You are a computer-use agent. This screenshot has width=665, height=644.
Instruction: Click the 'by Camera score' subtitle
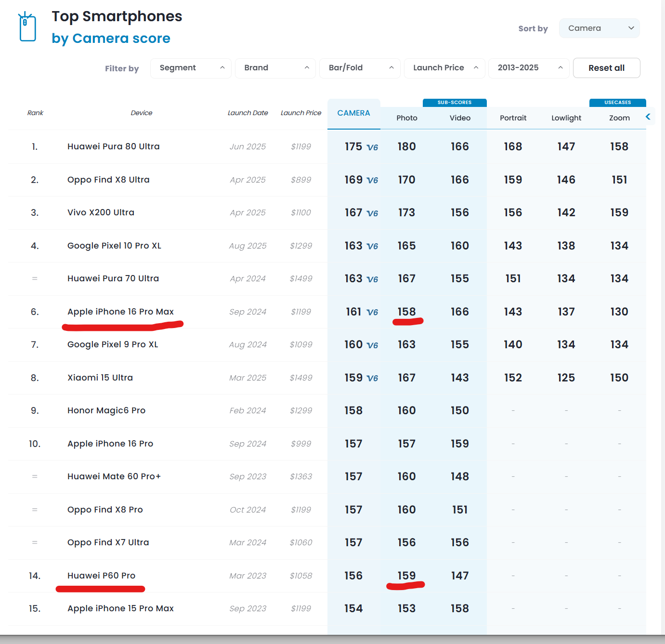point(111,39)
